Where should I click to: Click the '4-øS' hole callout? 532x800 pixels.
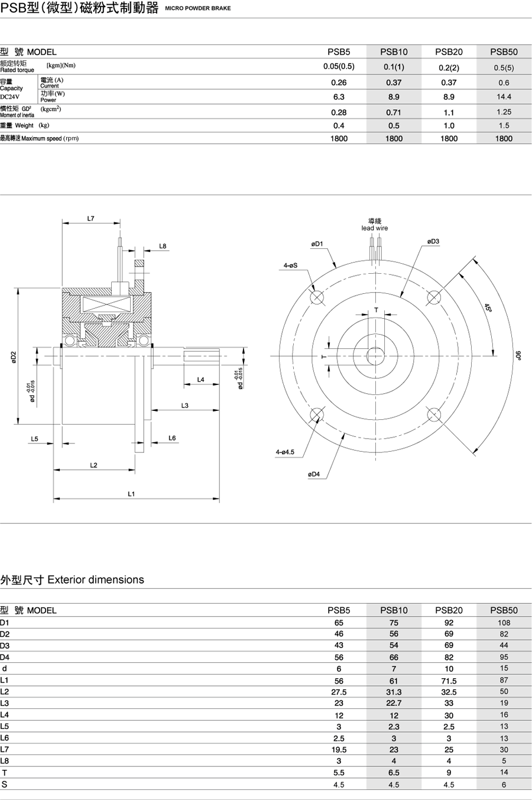(x=290, y=266)
